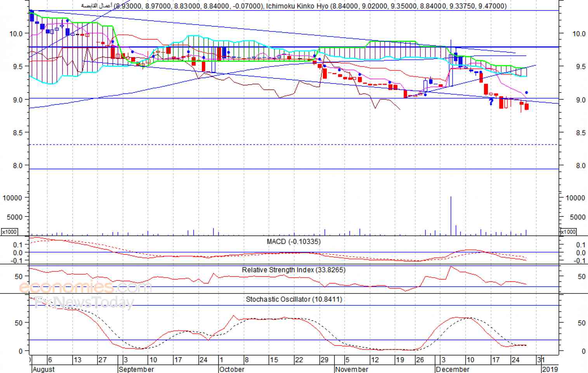Click the tallest volume bar in December
Viewport: 588px width, 373px height.
451,216
